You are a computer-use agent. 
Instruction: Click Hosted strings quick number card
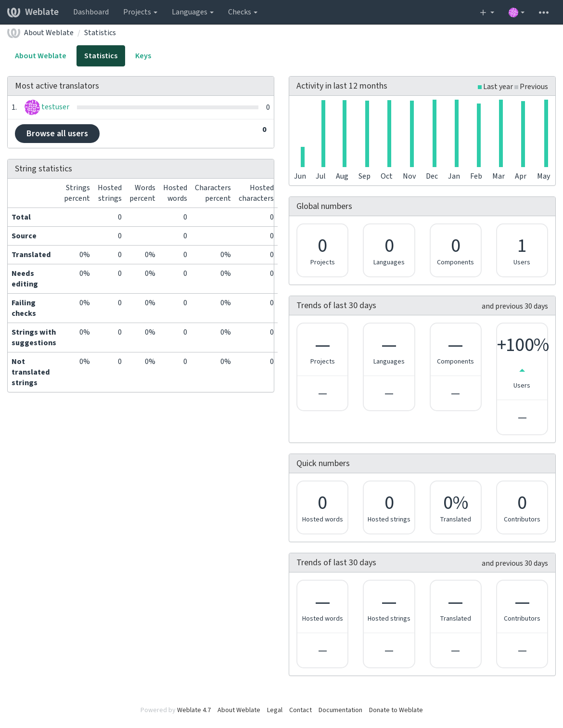tap(389, 507)
